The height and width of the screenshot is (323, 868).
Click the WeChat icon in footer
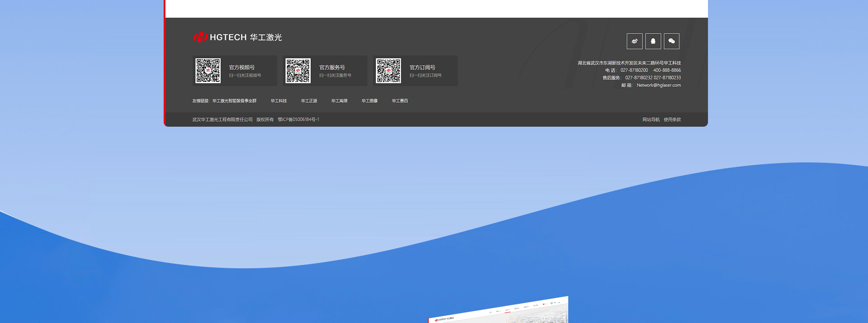(671, 41)
